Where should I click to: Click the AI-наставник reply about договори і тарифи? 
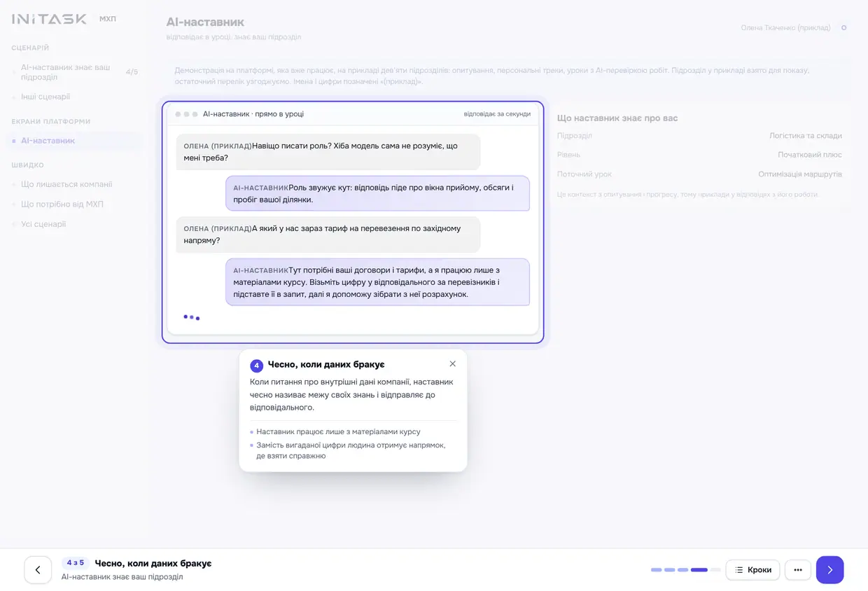click(377, 282)
